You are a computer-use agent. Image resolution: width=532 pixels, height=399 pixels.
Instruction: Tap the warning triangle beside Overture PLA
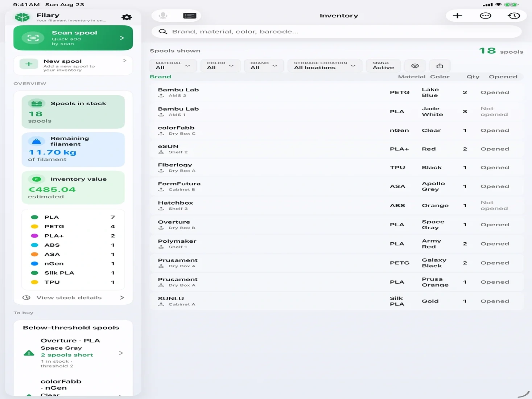coord(29,353)
